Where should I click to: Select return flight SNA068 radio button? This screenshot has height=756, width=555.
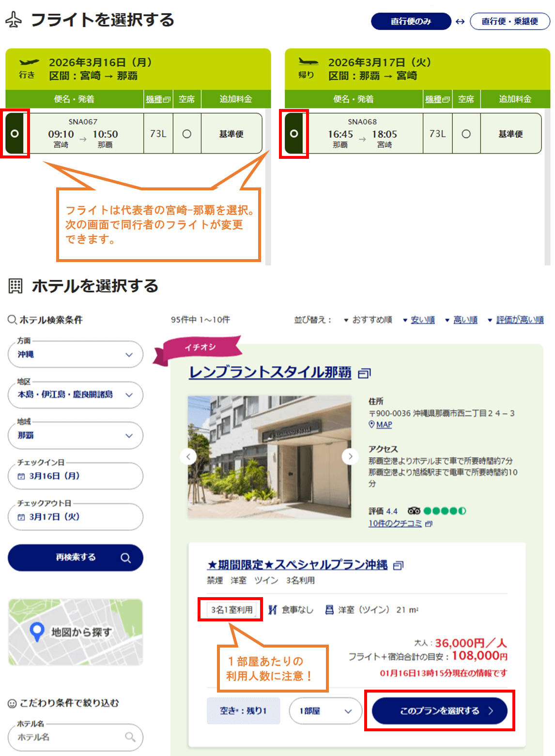294,134
